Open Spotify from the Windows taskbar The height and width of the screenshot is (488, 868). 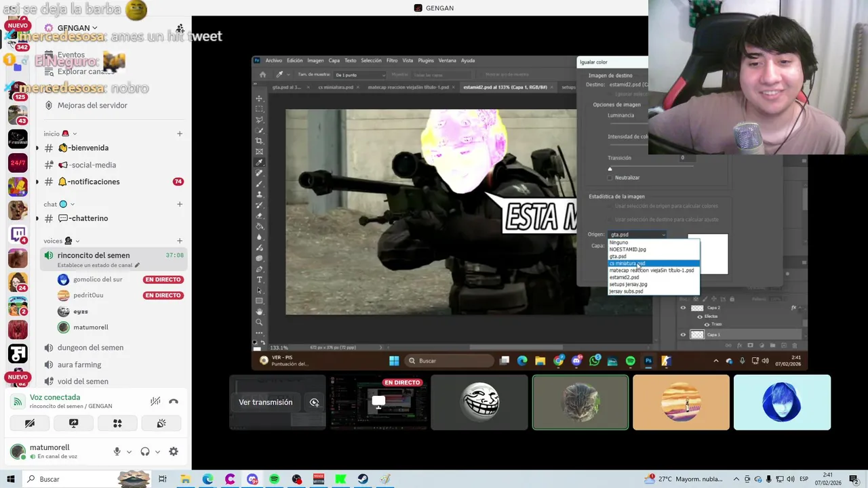[274, 479]
